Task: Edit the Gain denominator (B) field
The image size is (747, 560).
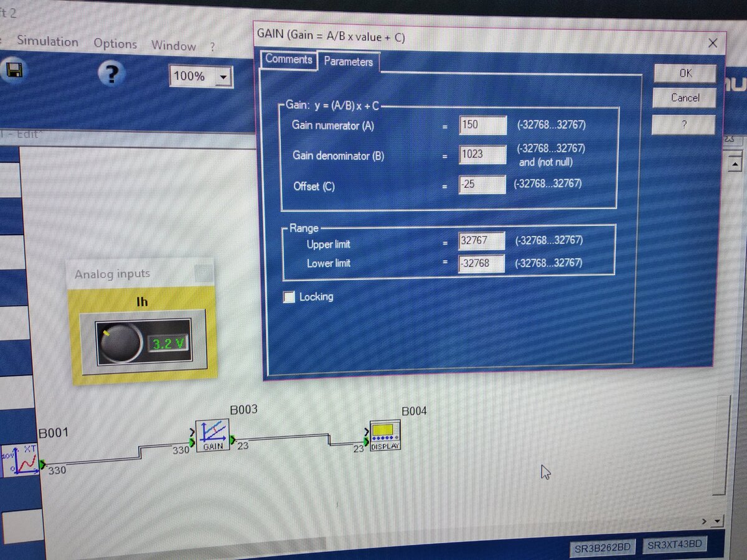Action: click(482, 154)
